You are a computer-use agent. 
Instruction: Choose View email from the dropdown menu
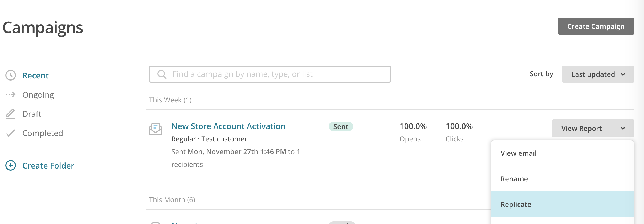518,153
